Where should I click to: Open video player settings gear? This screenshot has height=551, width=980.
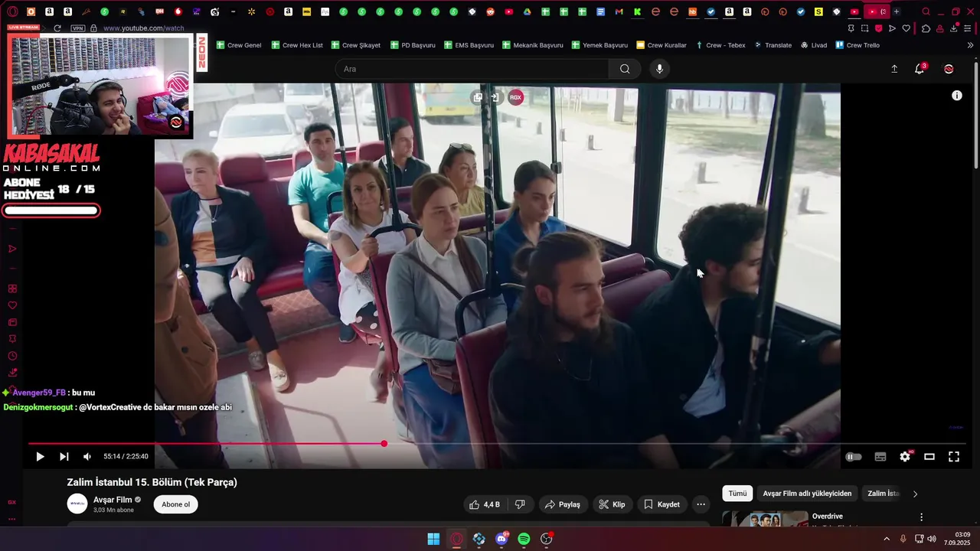(905, 457)
